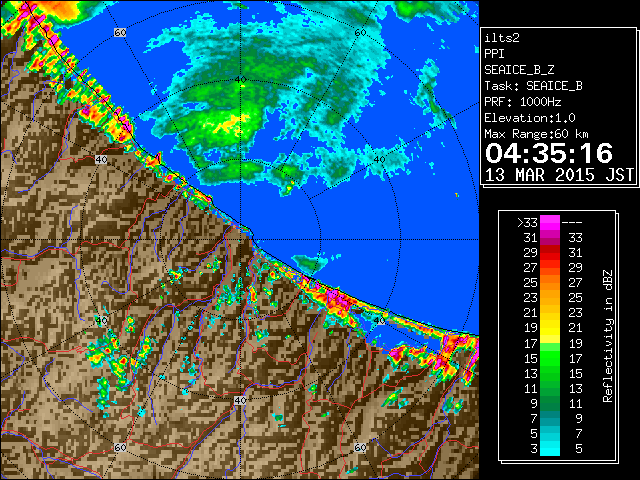Select the 'Elevation:1.0' entry
This screenshot has height=480, width=640.
pyautogui.click(x=530, y=118)
